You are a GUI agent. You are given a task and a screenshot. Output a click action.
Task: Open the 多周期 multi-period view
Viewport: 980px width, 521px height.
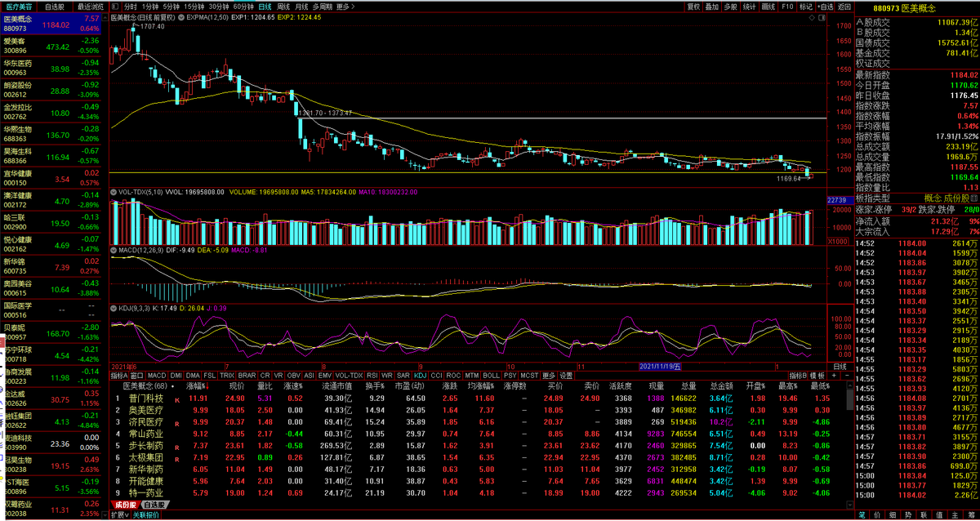point(323,7)
